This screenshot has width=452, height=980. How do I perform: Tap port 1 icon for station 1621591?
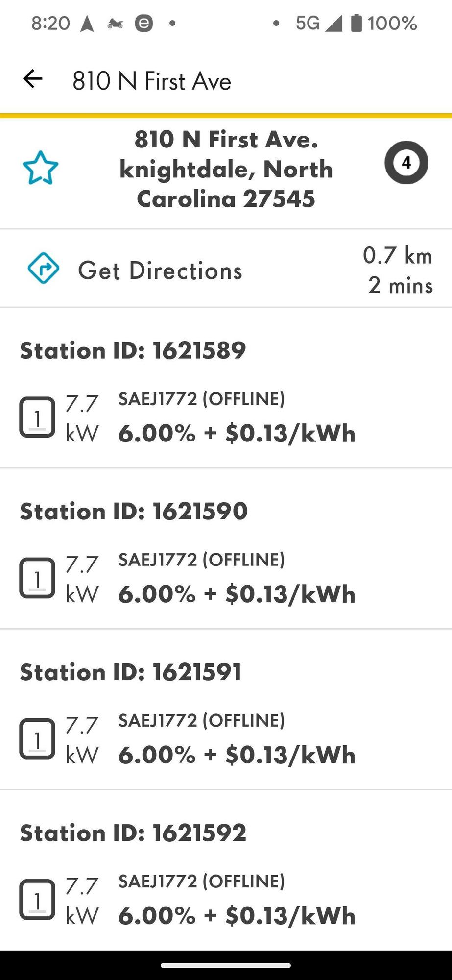[x=37, y=738]
